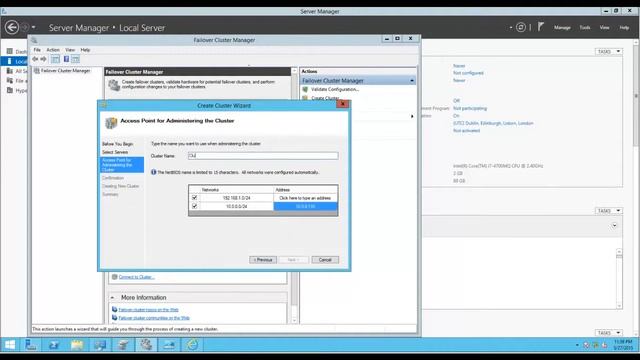Click the Select Servers wizard step
The width and height of the screenshot is (640, 360).
[115, 152]
